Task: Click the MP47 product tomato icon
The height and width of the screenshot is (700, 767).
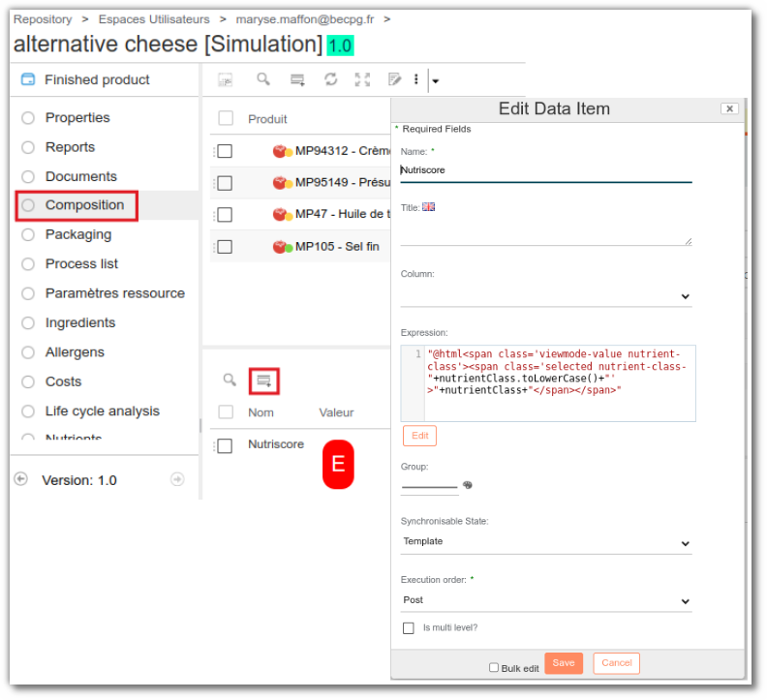Action: pos(282,214)
